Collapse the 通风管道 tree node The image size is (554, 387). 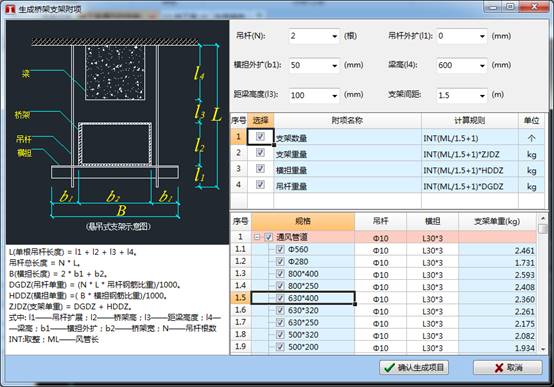(x=257, y=237)
